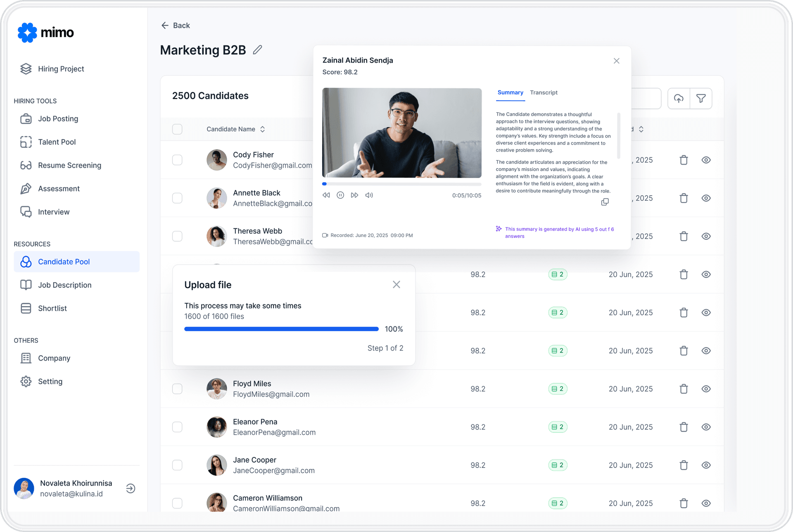Open the Job Posting section
The image size is (793, 532).
58,119
